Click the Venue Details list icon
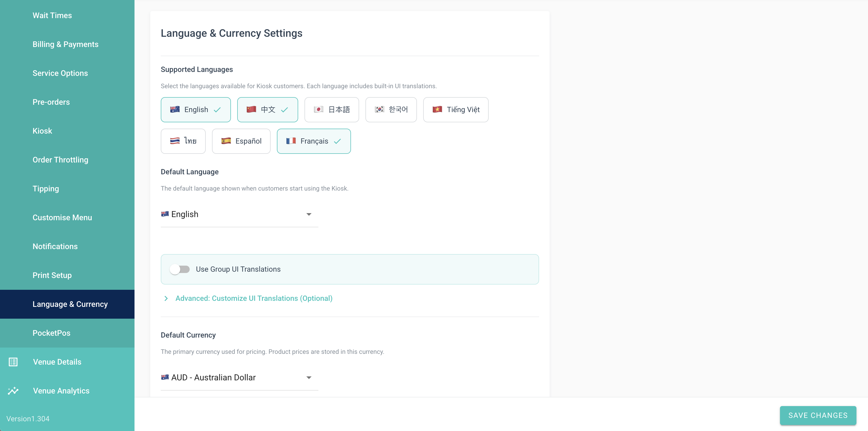The height and width of the screenshot is (431, 868). click(13, 362)
